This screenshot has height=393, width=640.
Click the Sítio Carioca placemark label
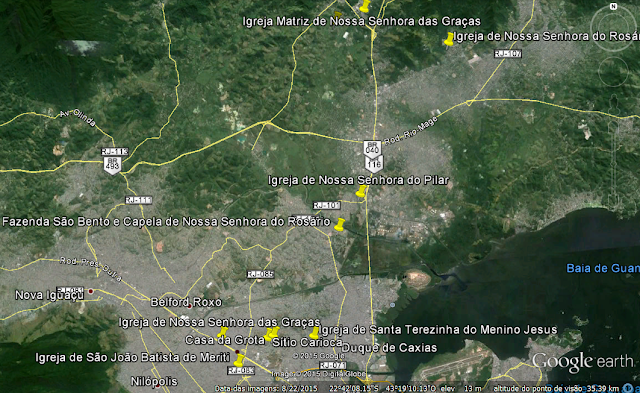(x=307, y=342)
